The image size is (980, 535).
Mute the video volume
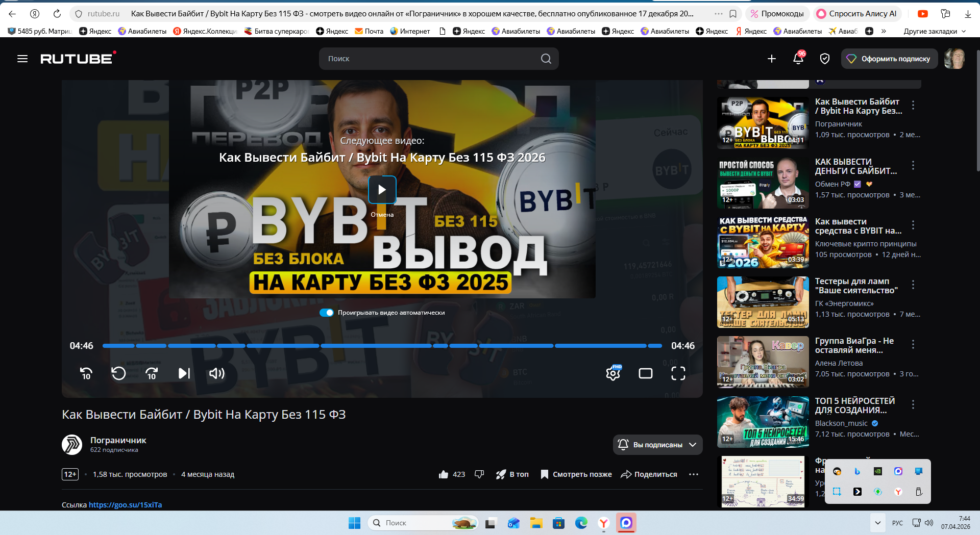coord(216,373)
